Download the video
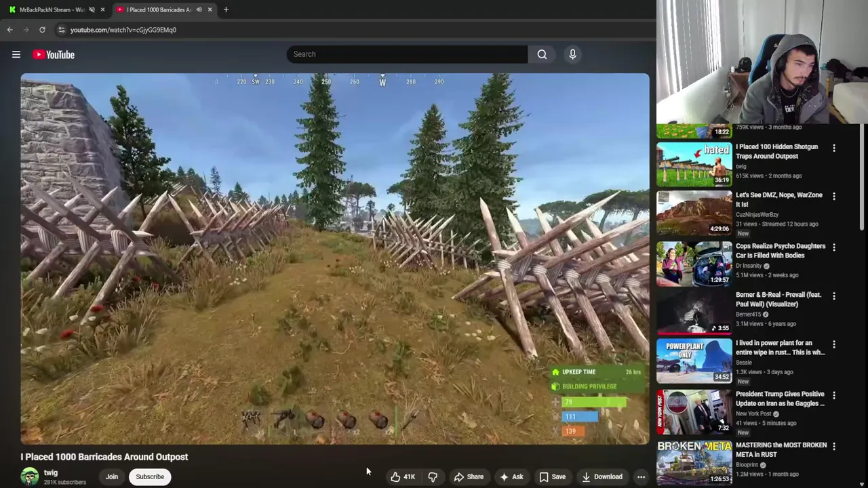Viewport: 868px width, 488px height. point(602,476)
